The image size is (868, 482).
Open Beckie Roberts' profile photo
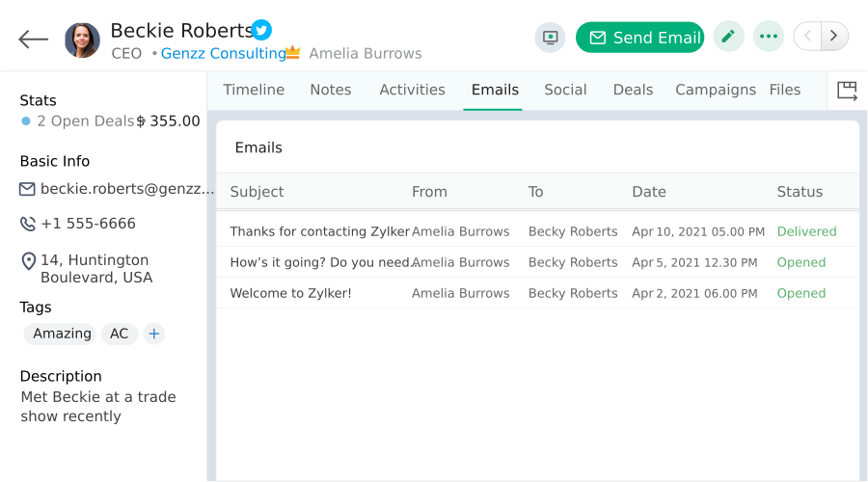click(83, 40)
